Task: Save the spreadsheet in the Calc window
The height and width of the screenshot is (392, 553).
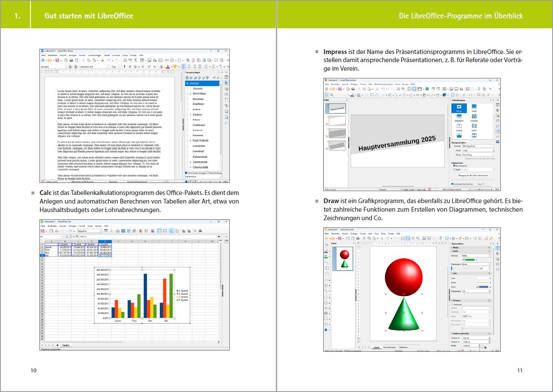Action: [43, 231]
